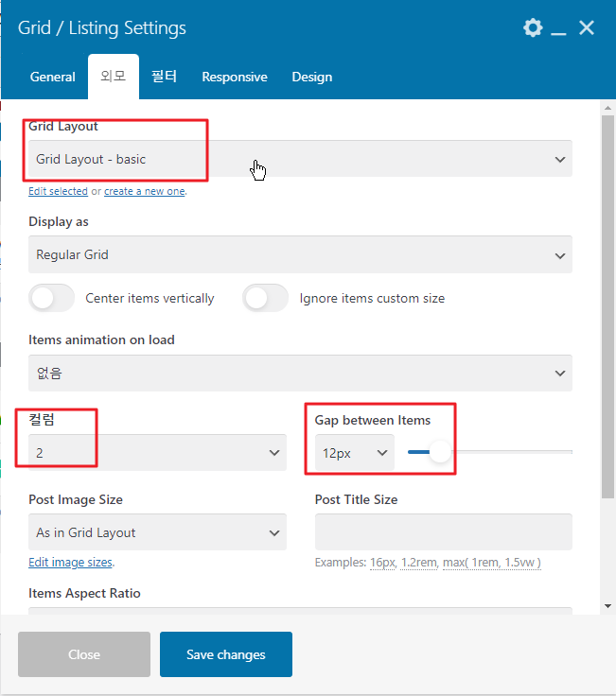616x696 pixels.
Task: Click the Gap between Items slider handle
Action: tap(440, 452)
